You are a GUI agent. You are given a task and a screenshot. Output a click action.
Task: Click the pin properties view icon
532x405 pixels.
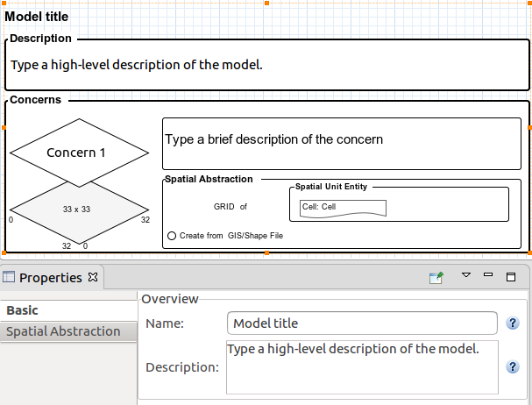pos(436,277)
